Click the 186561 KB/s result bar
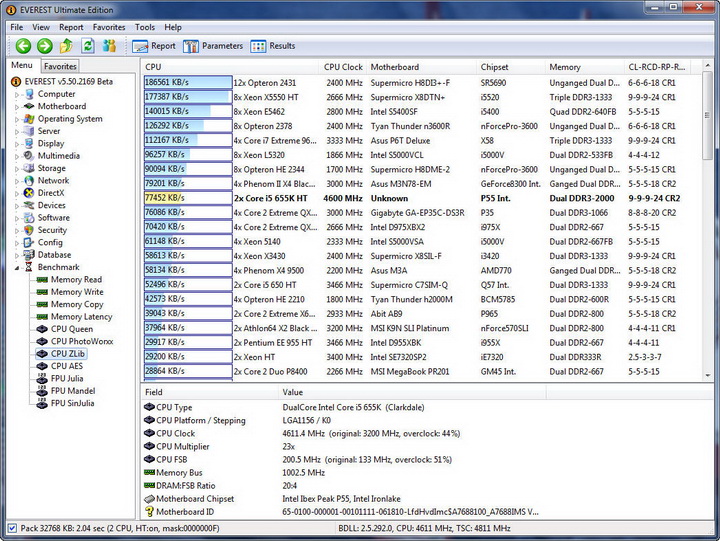This screenshot has width=720, height=541. [x=188, y=83]
